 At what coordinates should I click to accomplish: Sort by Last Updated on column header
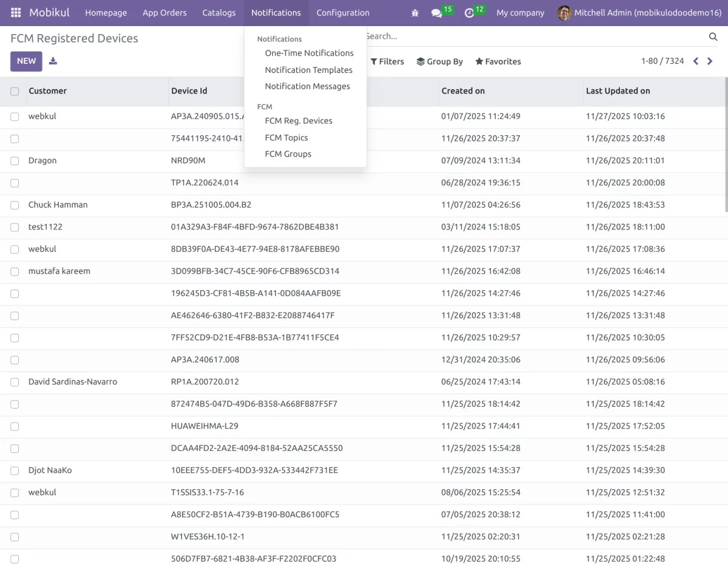pyautogui.click(x=618, y=91)
